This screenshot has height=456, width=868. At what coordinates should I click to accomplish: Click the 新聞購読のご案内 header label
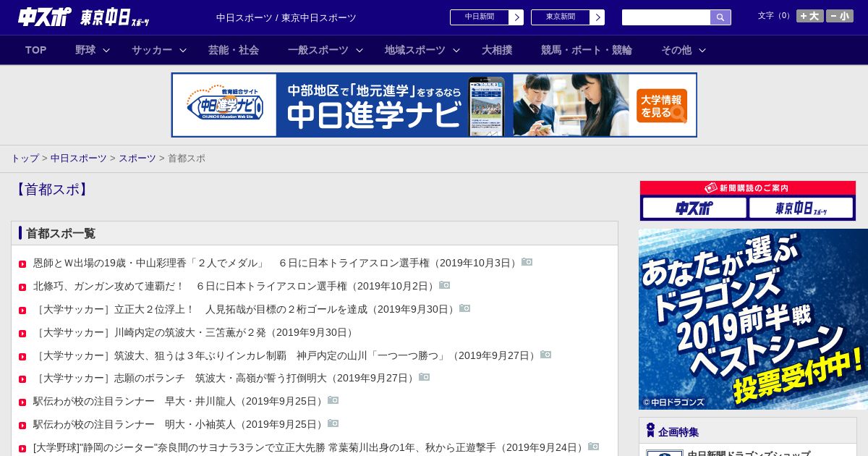tap(747, 187)
